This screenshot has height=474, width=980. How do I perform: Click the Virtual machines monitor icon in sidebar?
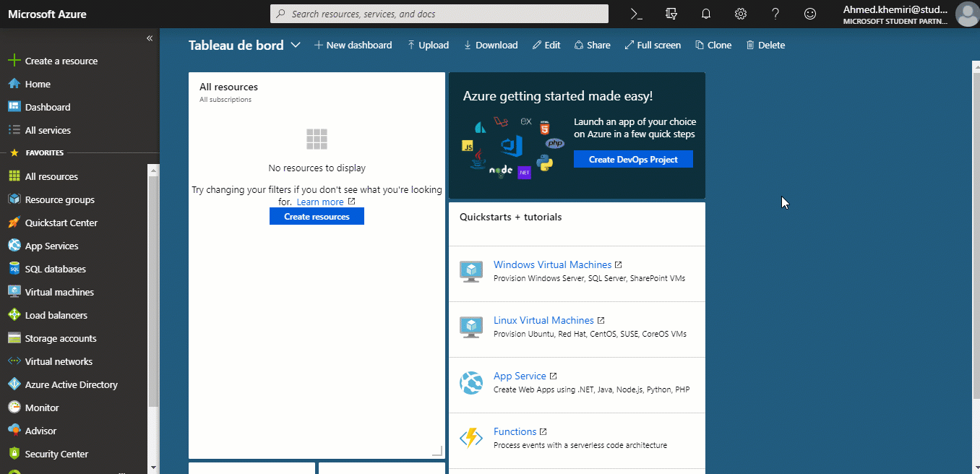click(13, 292)
